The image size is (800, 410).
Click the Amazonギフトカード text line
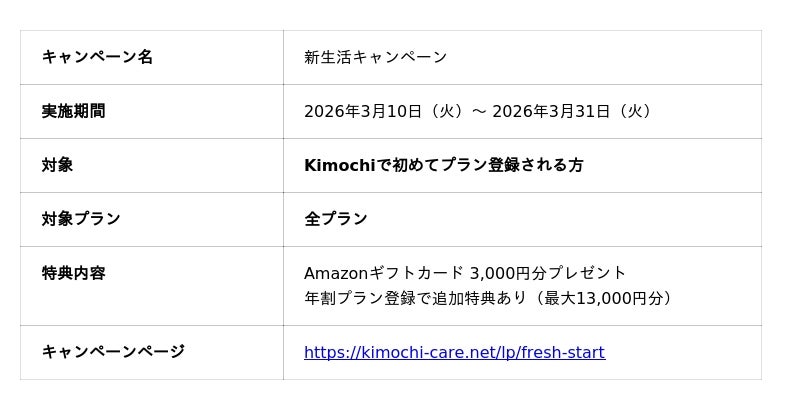384,273
